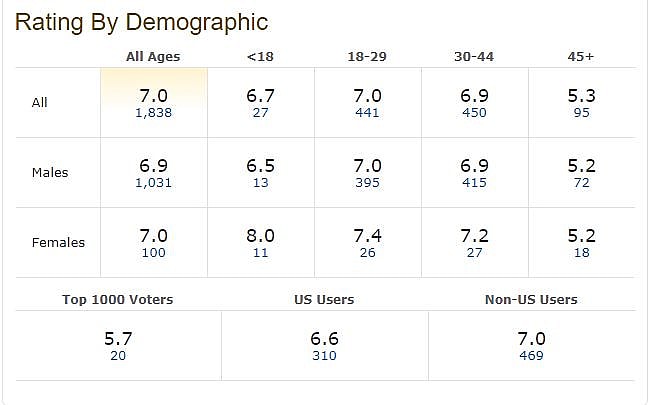Open the 72 votes from males 45+
Screen dimensions: 656x405
581,183
